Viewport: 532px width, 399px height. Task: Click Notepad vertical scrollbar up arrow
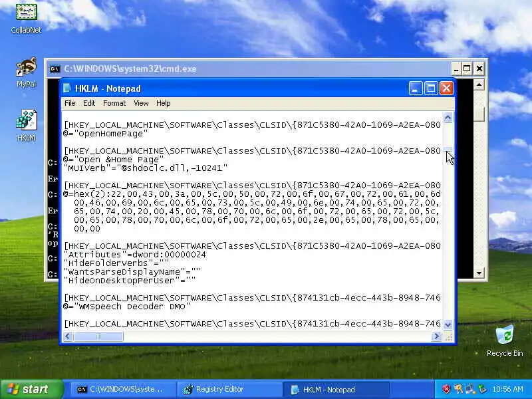[x=448, y=118]
